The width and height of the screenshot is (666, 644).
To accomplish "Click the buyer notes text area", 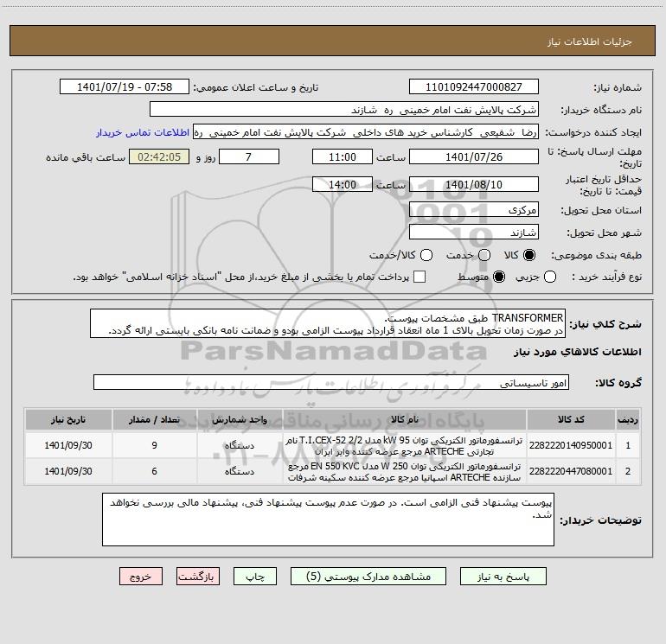I will (328, 520).
